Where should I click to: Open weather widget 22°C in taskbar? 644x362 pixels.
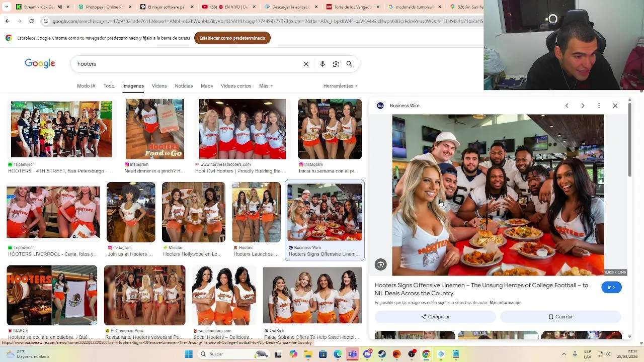coord(28,354)
